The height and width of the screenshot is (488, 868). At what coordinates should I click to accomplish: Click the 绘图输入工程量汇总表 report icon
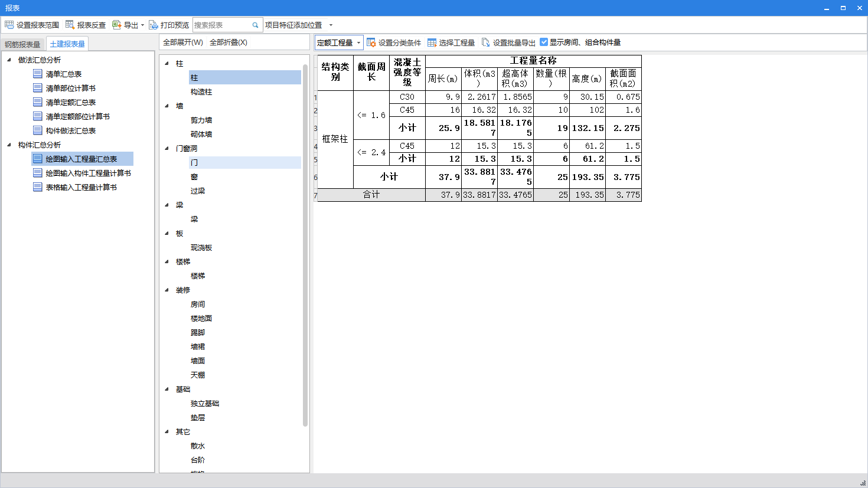38,159
